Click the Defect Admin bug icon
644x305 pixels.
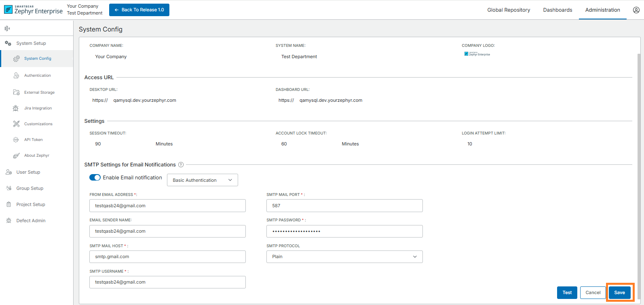[8, 221]
